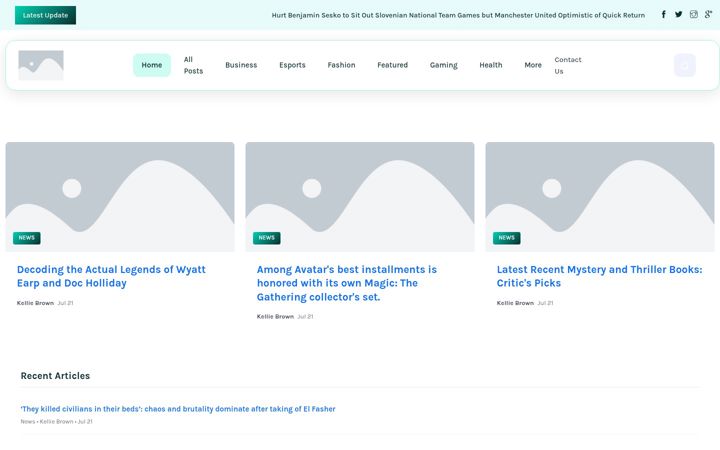This screenshot has width=720, height=450.
Task: Navigate to the Health menu item
Action: click(x=490, y=65)
